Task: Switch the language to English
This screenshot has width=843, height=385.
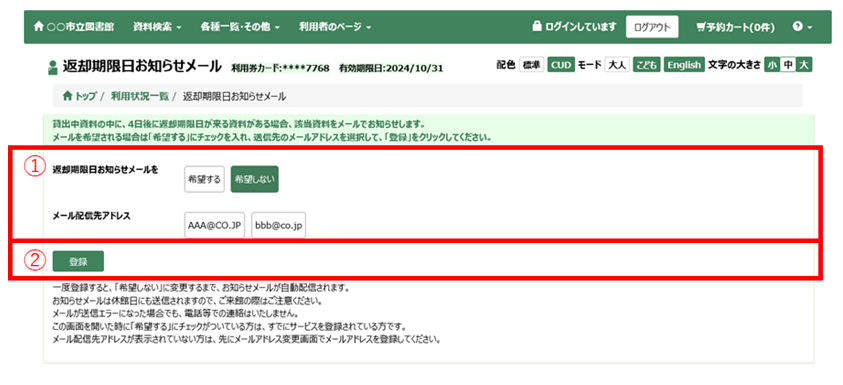Action: click(684, 65)
